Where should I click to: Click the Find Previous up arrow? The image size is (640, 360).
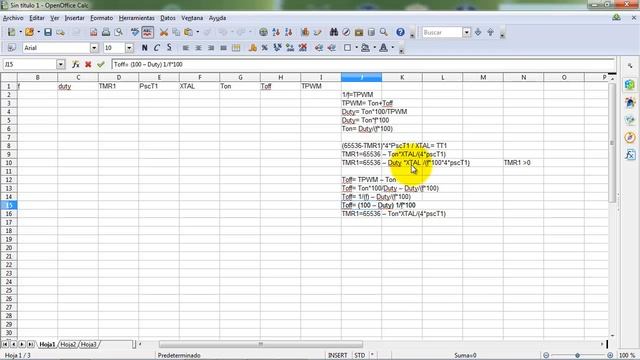[x=491, y=32]
